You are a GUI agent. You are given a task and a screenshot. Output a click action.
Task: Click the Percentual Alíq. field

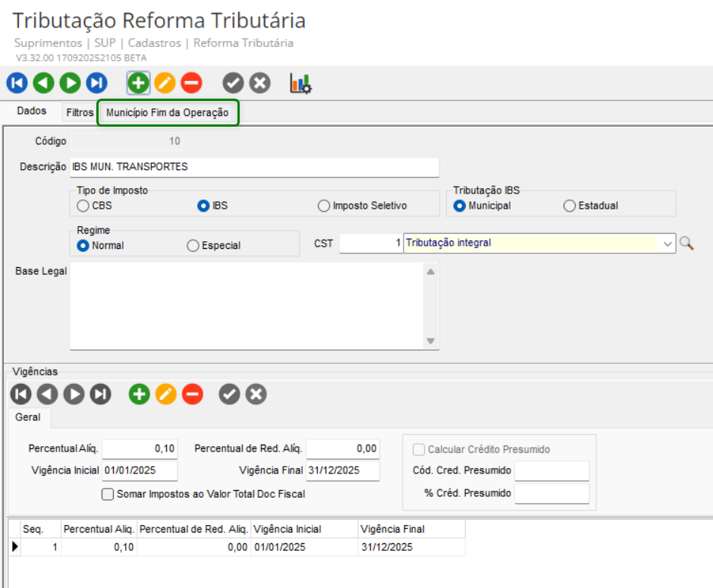(140, 449)
